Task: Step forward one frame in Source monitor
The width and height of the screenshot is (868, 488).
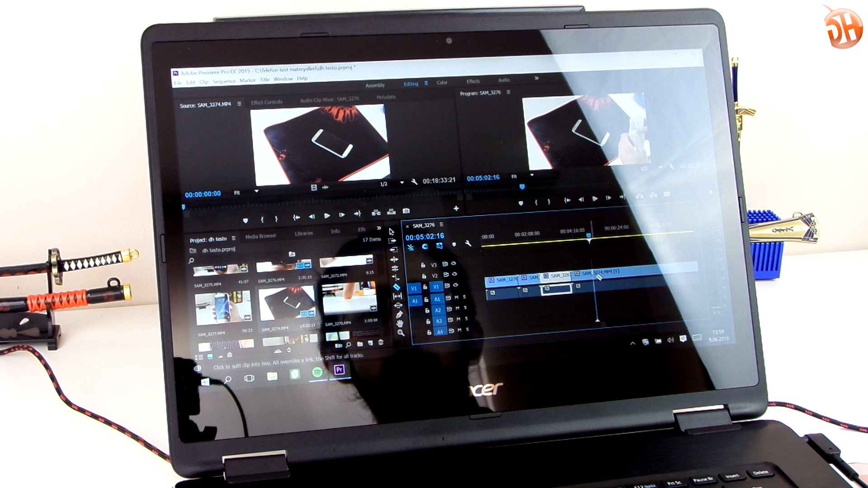Action: pyautogui.click(x=342, y=215)
